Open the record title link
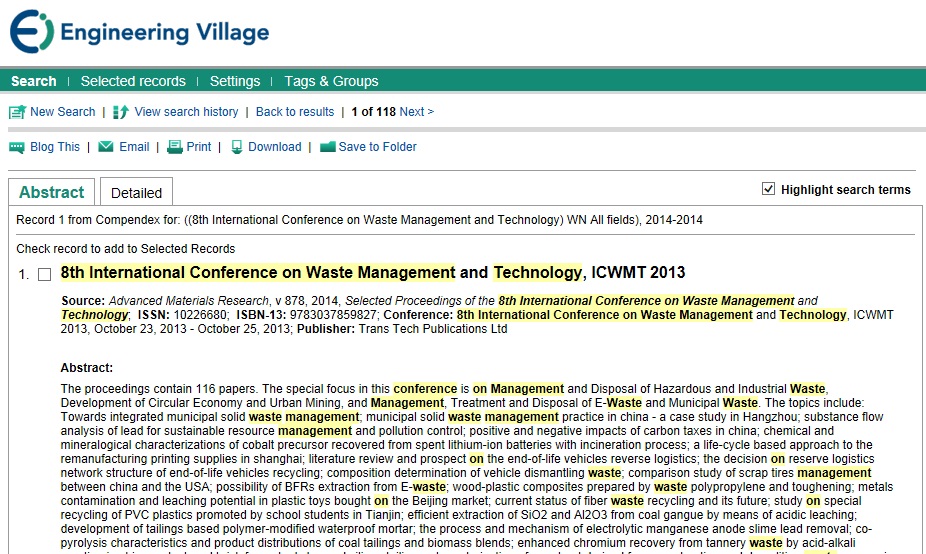Image resolution: width=926 pixels, height=554 pixels. [372, 272]
